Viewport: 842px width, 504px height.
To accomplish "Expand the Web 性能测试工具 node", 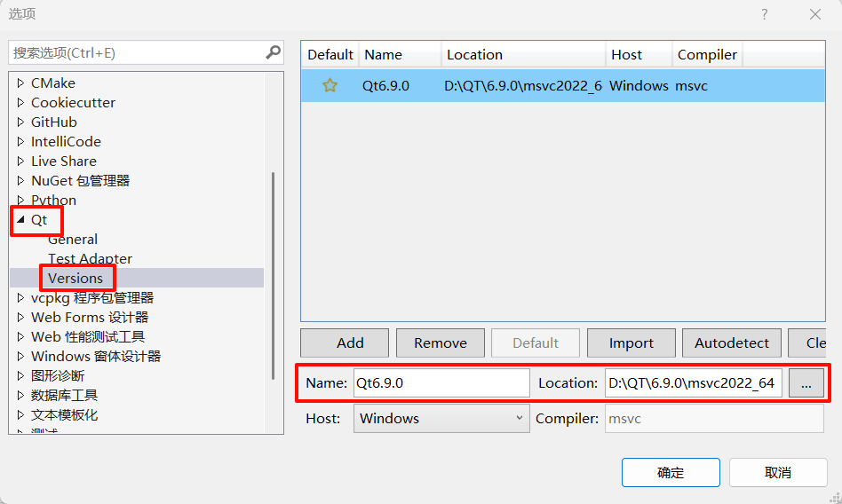I will pos(21,337).
